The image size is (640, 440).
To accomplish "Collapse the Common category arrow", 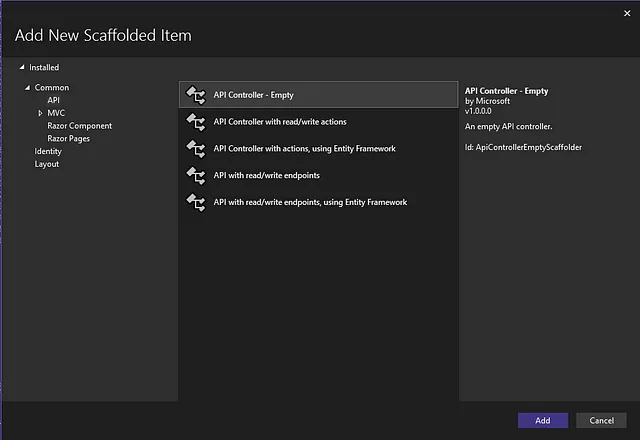I will [27, 87].
